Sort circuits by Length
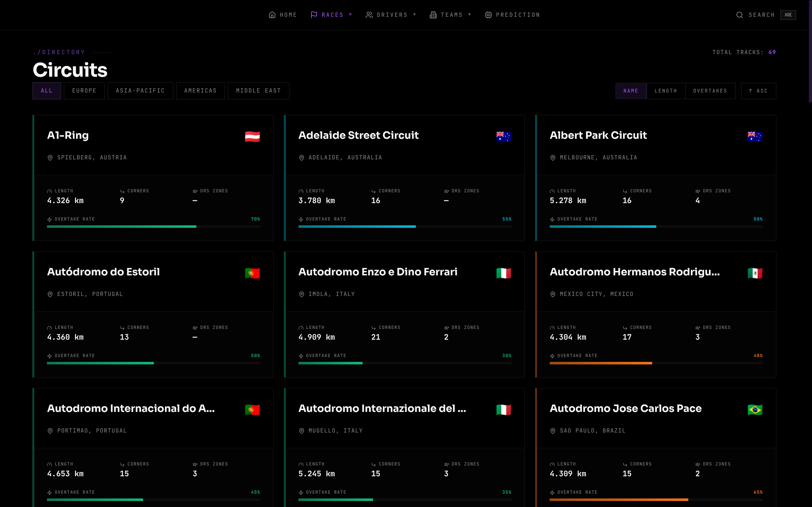The image size is (812, 507). tap(666, 91)
